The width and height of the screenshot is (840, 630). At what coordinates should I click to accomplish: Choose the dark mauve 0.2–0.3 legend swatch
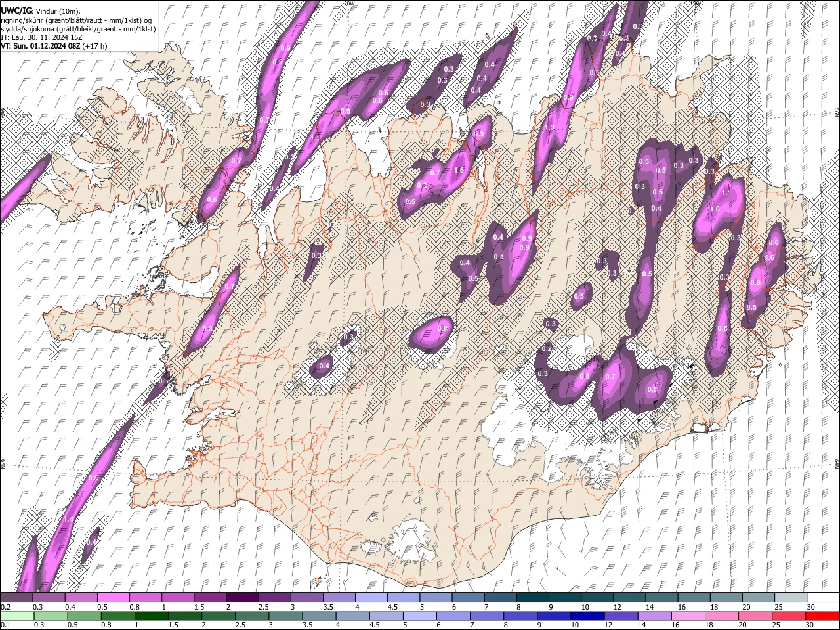[x=16, y=597]
